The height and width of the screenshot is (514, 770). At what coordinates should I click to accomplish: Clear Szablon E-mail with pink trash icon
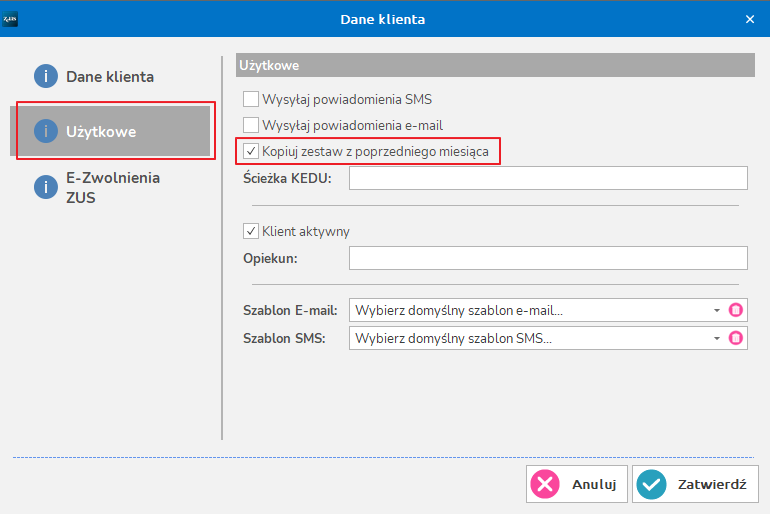pyautogui.click(x=736, y=310)
